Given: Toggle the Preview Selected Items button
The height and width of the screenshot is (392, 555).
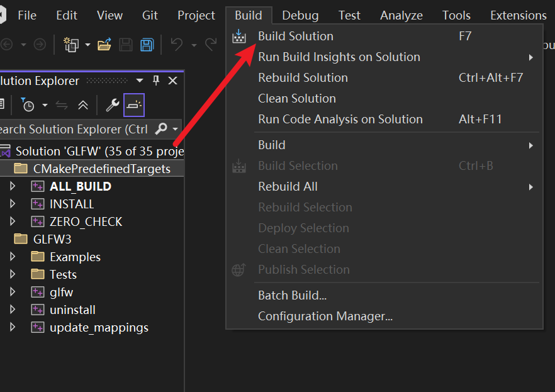Looking at the screenshot, I should click(x=134, y=105).
